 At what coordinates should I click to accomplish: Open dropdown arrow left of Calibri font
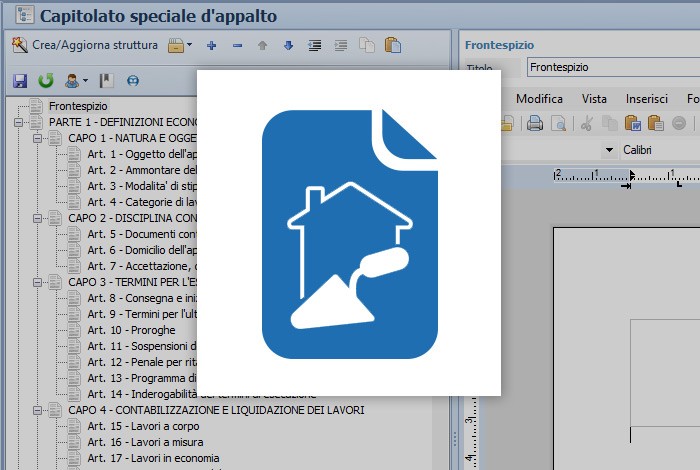click(x=609, y=150)
